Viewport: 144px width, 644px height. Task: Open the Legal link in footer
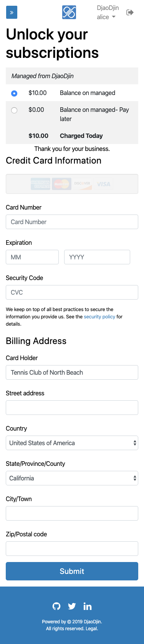(91, 629)
